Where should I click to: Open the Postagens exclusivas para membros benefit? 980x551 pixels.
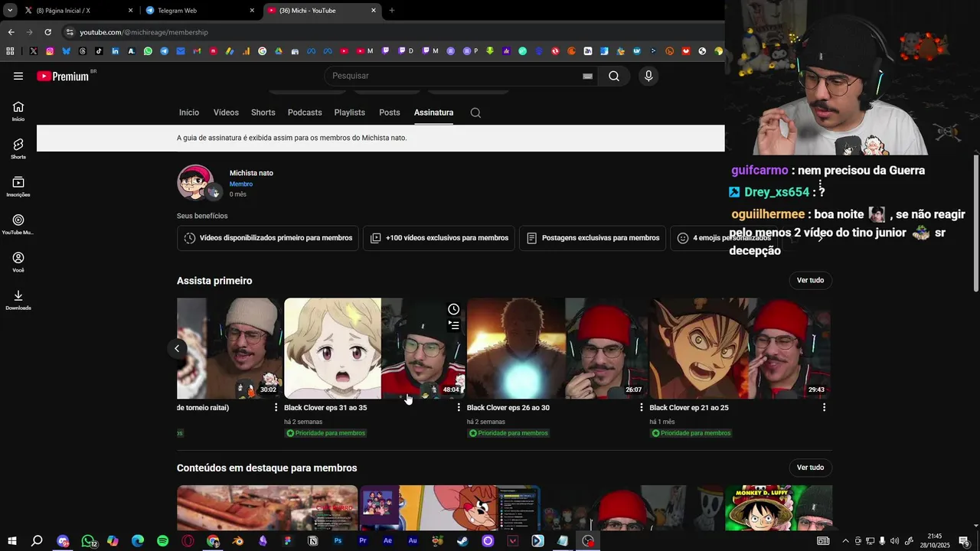click(x=593, y=238)
